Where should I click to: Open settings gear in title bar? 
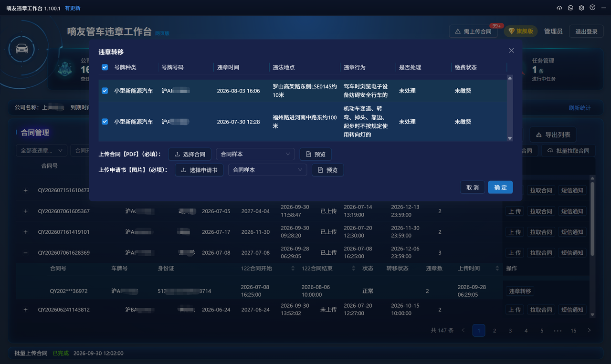pos(581,8)
